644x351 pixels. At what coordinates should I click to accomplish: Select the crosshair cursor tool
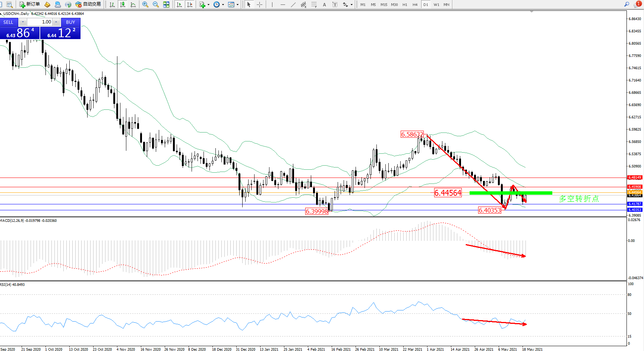[260, 4]
